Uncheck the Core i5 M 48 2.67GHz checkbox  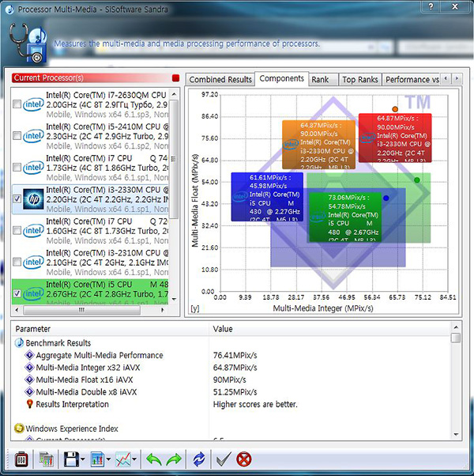17,293
